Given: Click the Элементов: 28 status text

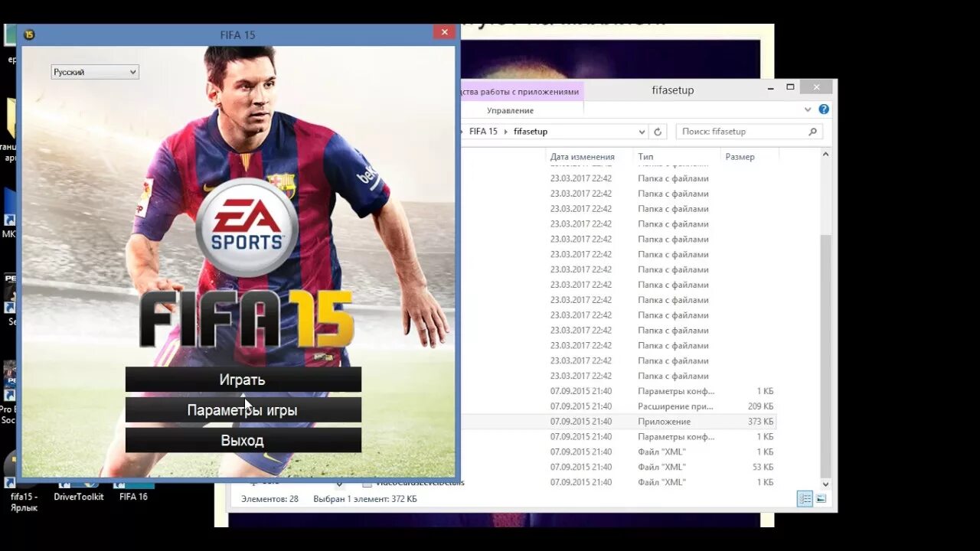Looking at the screenshot, I should point(269,499).
